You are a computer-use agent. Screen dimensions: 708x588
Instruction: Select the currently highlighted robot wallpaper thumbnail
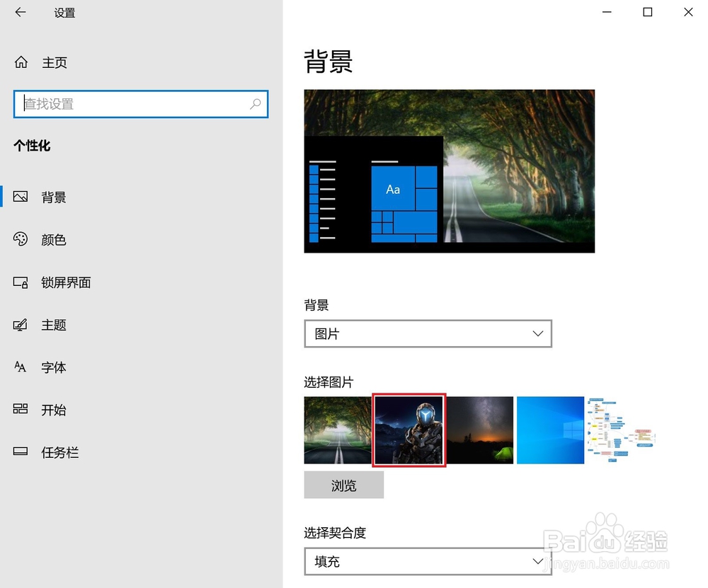[x=409, y=430]
